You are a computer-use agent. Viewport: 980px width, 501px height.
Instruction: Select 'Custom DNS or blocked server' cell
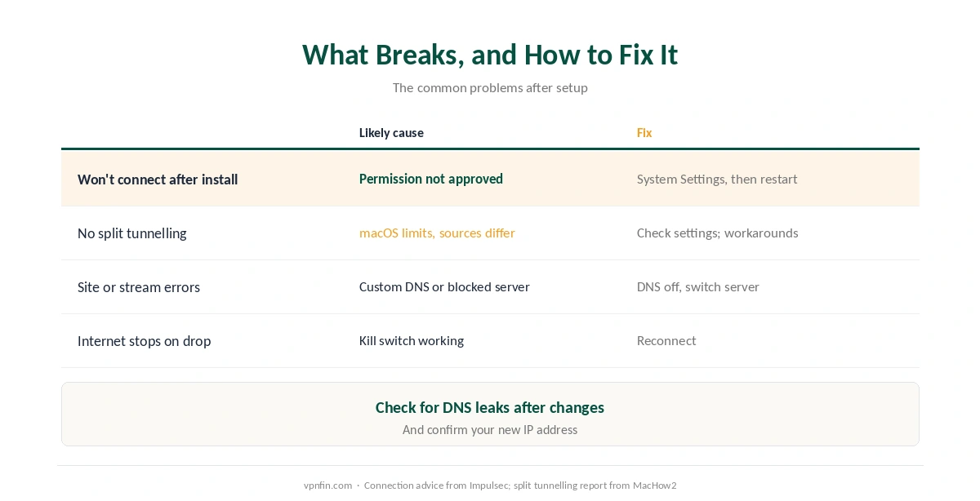(444, 286)
